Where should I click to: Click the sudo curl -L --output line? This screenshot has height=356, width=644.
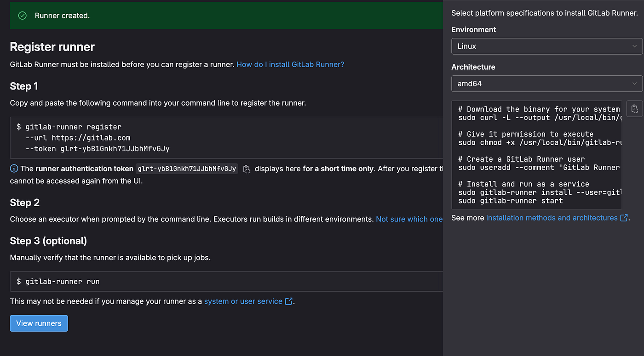click(x=540, y=118)
